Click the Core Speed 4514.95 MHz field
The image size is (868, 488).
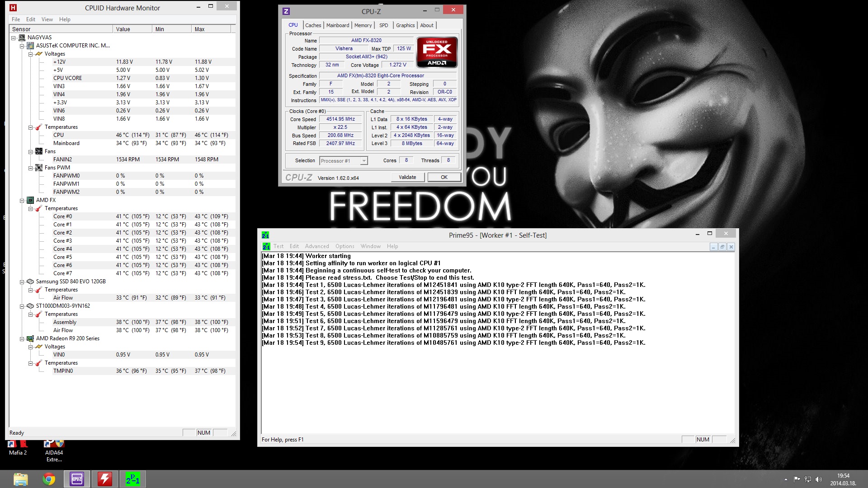point(340,119)
